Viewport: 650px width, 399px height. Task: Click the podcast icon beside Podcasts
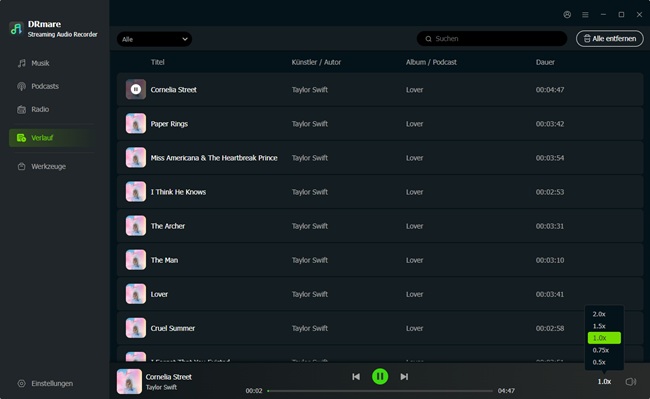click(x=22, y=86)
